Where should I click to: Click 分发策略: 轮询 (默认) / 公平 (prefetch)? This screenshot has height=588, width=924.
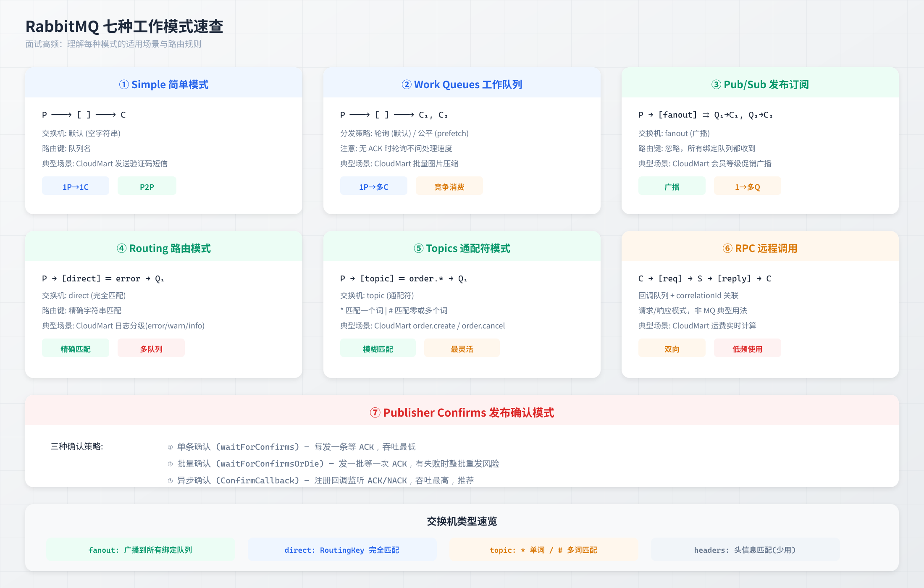(x=404, y=133)
